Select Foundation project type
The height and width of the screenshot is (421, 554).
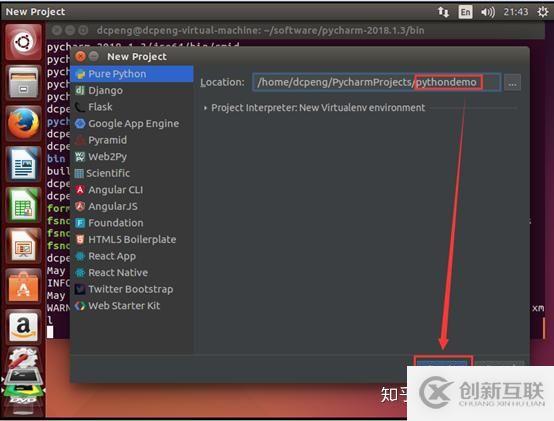[132, 223]
